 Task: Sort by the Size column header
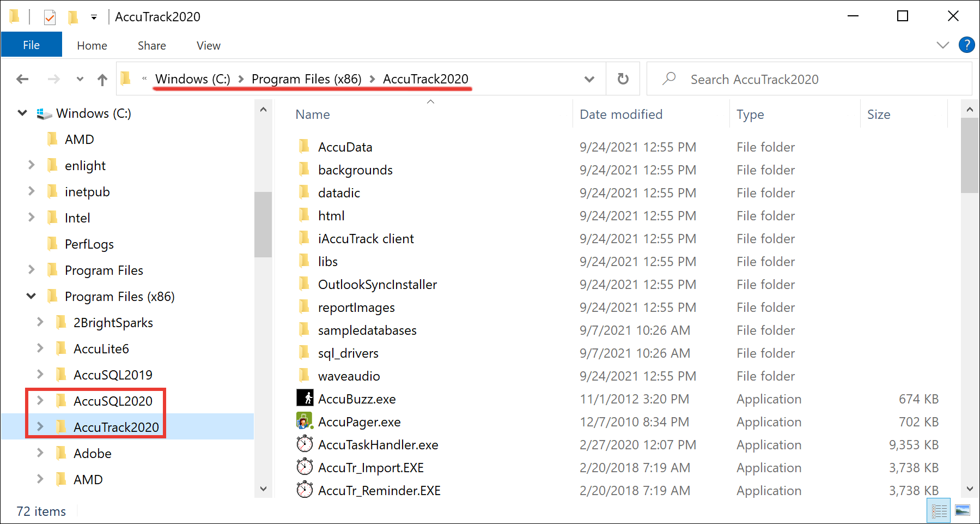(879, 115)
